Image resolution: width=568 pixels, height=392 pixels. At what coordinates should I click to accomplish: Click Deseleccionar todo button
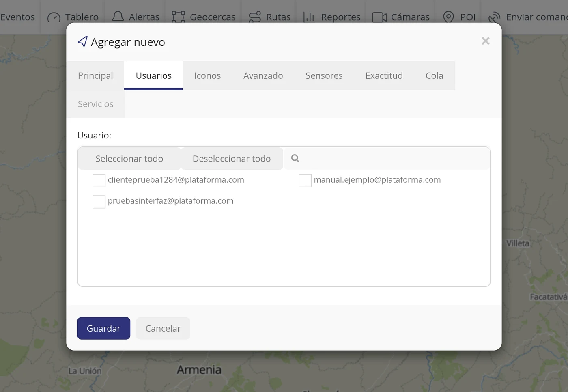(x=232, y=159)
